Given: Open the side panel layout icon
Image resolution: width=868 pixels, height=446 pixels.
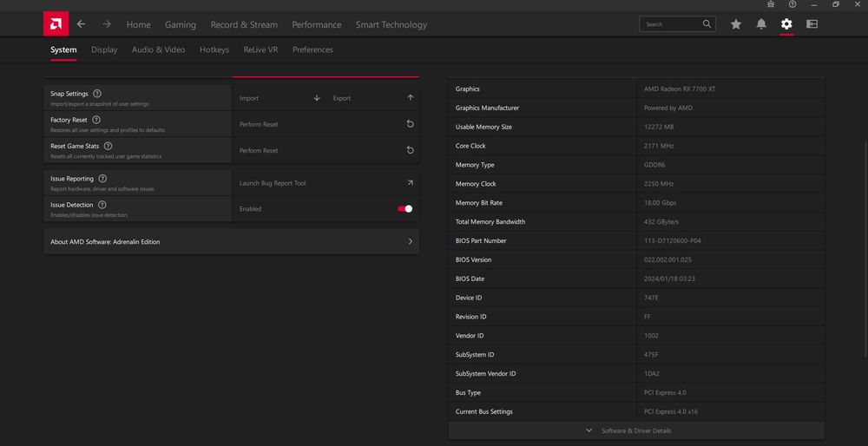Looking at the screenshot, I should coord(812,24).
